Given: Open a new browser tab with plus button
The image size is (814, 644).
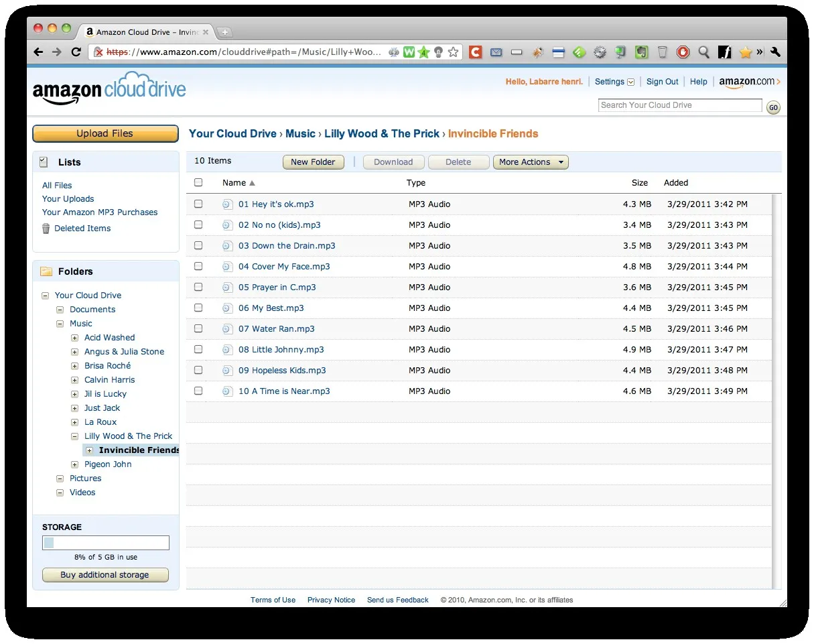Looking at the screenshot, I should click(x=225, y=31).
